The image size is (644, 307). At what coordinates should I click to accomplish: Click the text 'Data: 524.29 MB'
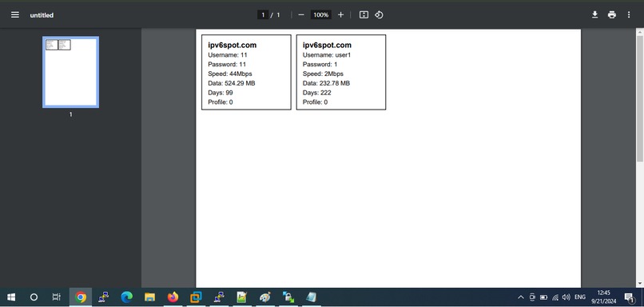tap(232, 83)
